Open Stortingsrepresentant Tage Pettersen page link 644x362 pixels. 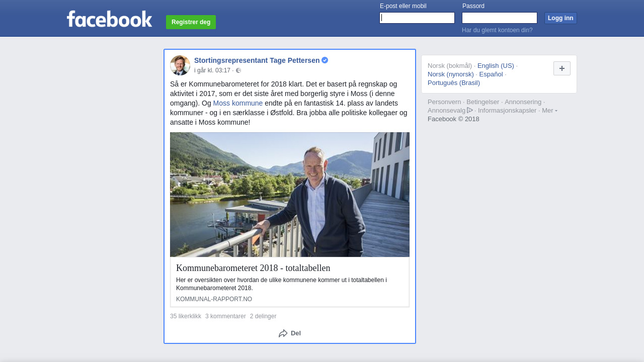tap(257, 60)
